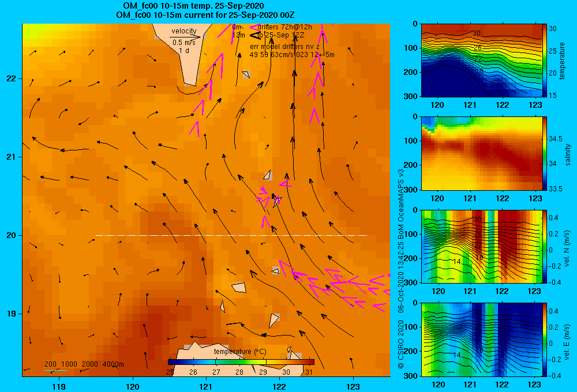
Task: Click the vertical 'salinity' axis label
Action: click(567, 154)
